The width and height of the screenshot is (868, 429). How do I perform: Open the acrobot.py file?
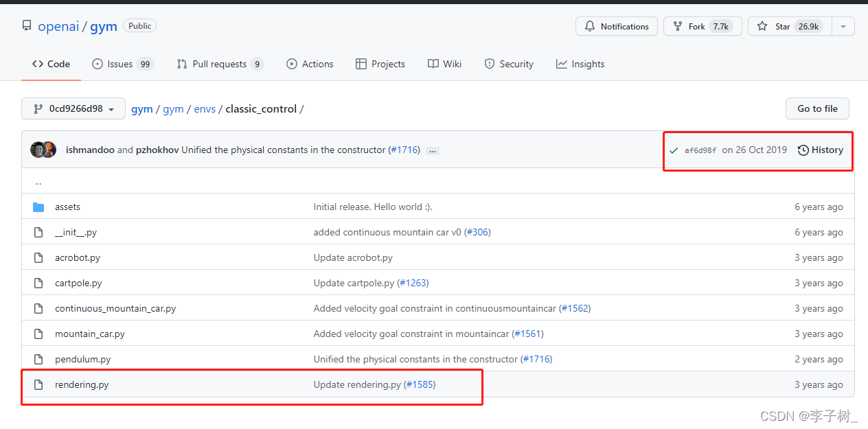78,257
